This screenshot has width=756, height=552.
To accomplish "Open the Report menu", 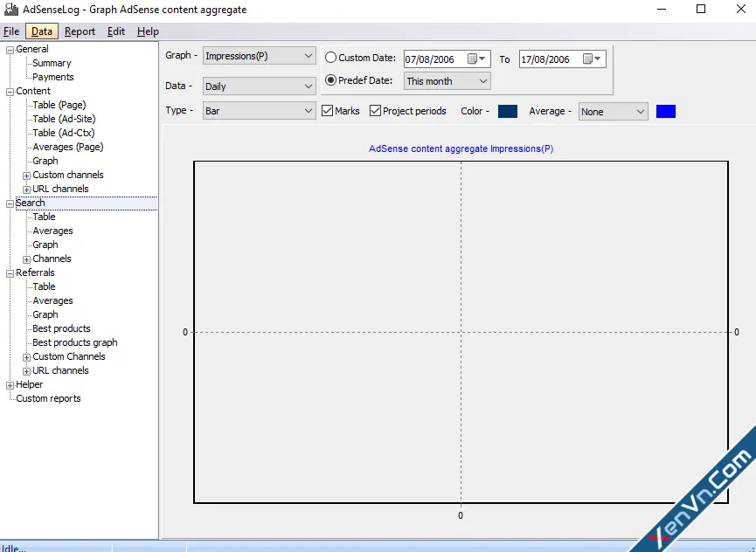I will (x=80, y=31).
